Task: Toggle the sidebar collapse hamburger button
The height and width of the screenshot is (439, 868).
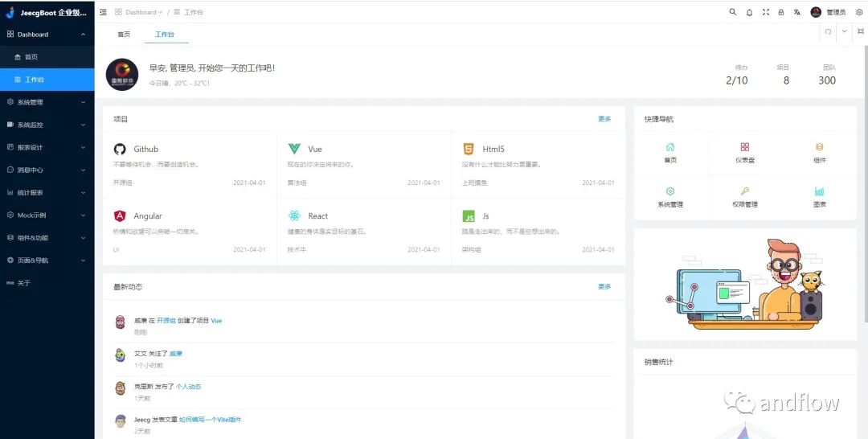Action: coord(104,11)
